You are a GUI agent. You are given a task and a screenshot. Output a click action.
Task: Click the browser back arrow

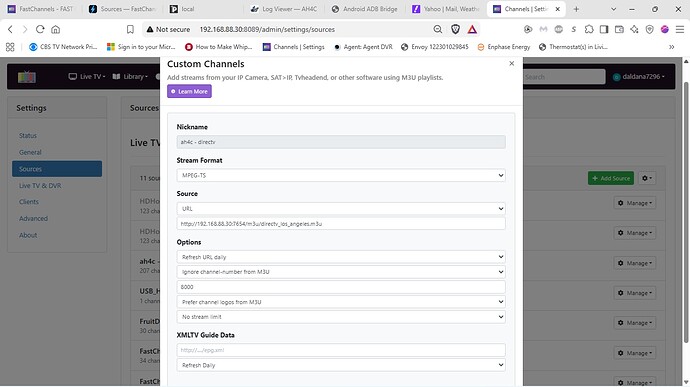(10, 29)
